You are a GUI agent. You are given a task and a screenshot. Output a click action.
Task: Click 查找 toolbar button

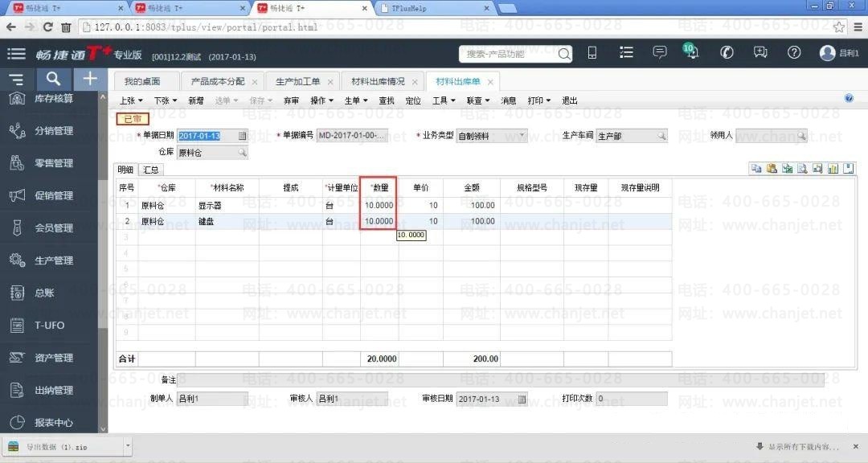point(387,100)
